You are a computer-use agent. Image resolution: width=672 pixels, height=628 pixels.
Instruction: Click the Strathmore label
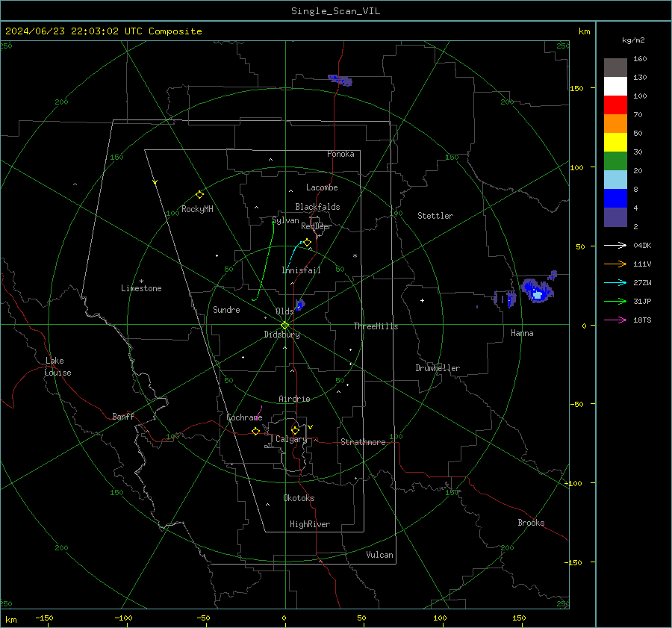(363, 442)
